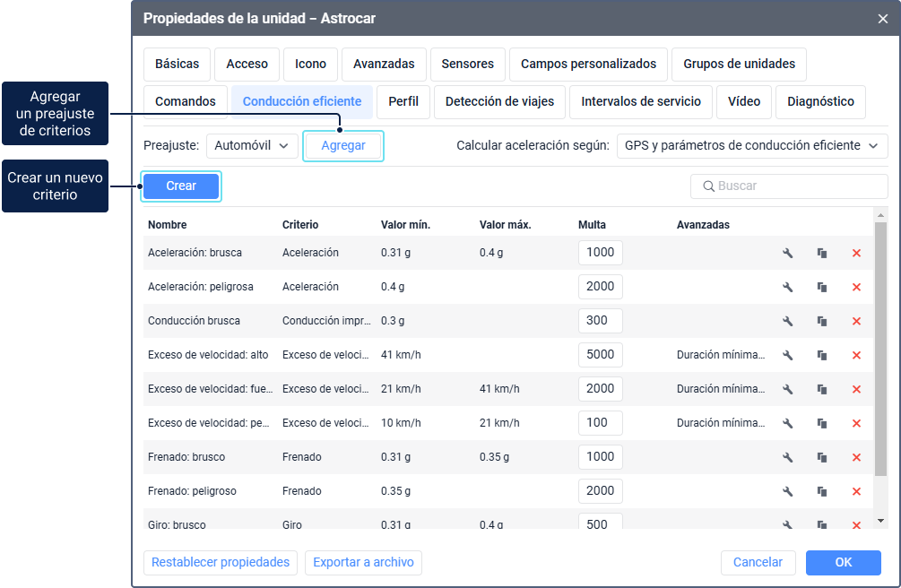Click wrench icon for Aceleración: brusca row

click(x=788, y=253)
